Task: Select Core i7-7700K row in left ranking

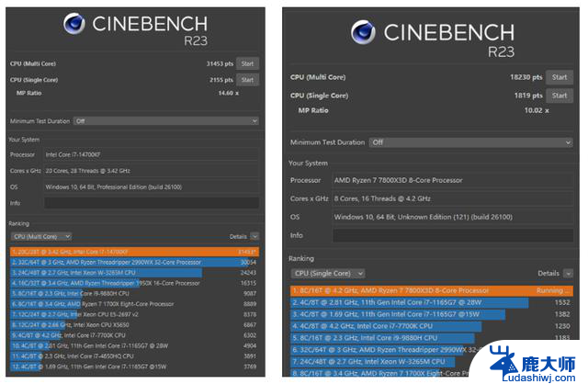Action: click(x=135, y=335)
